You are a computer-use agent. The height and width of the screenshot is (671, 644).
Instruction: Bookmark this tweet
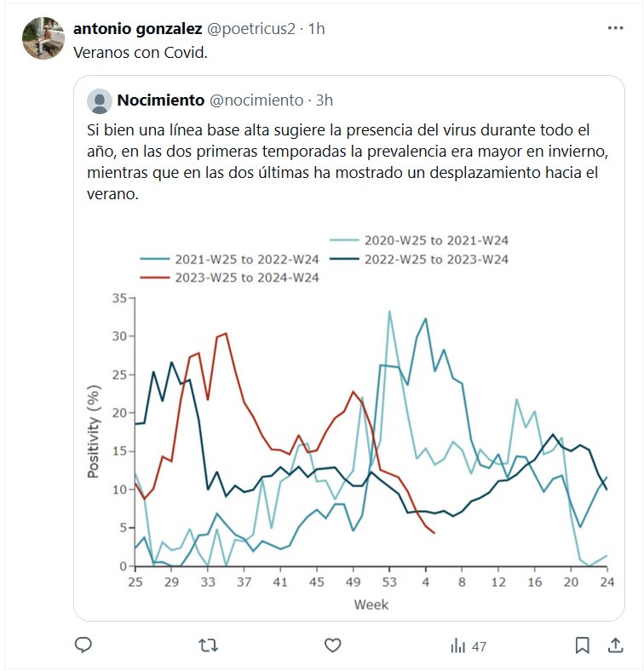pyautogui.click(x=583, y=646)
